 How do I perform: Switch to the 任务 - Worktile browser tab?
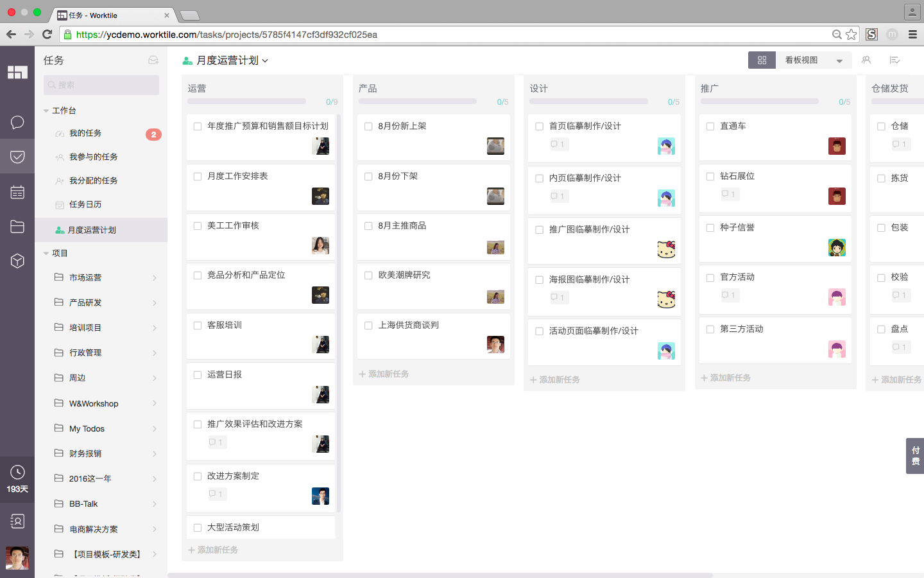tap(112, 15)
